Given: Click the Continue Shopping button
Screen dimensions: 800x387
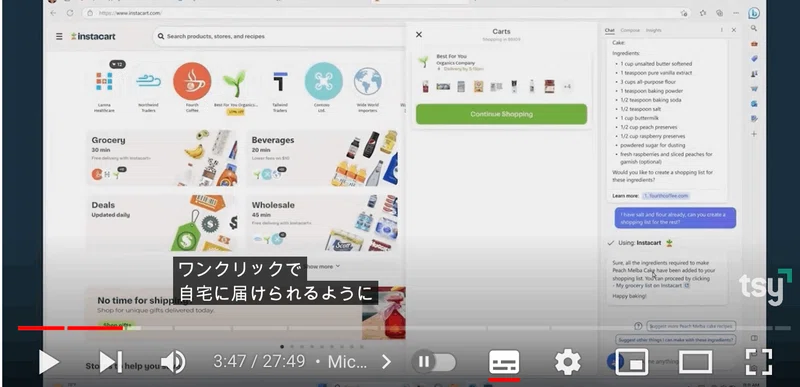Looking at the screenshot, I should point(501,114).
